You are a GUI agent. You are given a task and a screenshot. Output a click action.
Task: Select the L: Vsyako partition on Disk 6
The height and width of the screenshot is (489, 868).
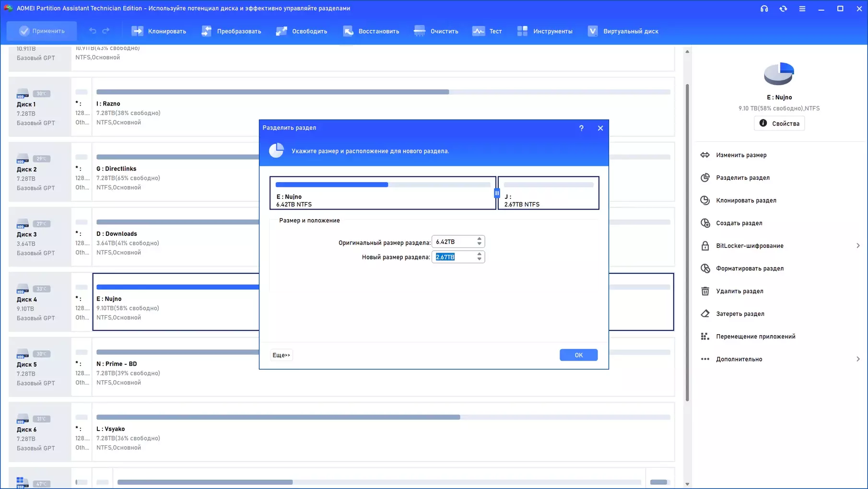(383, 432)
